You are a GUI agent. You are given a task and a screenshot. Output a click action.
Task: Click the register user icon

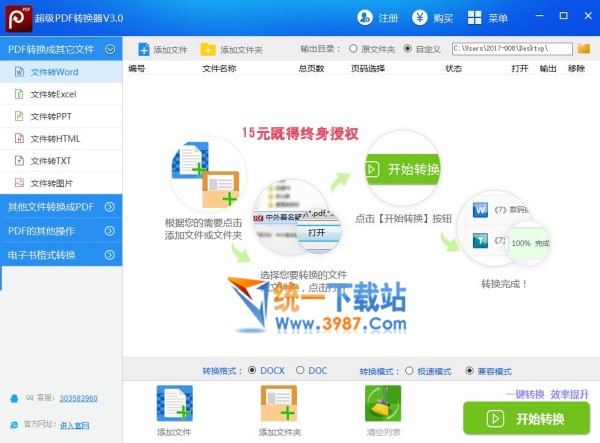click(365, 18)
